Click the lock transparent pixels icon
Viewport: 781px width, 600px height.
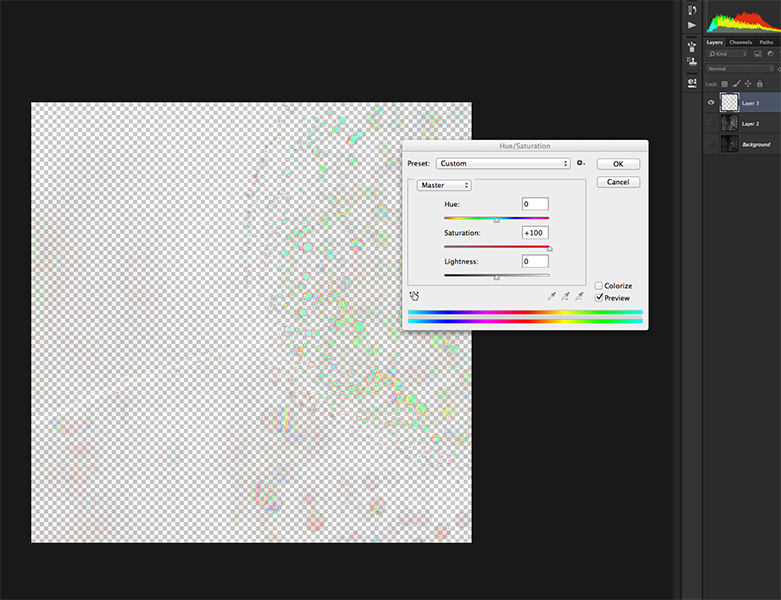point(725,83)
